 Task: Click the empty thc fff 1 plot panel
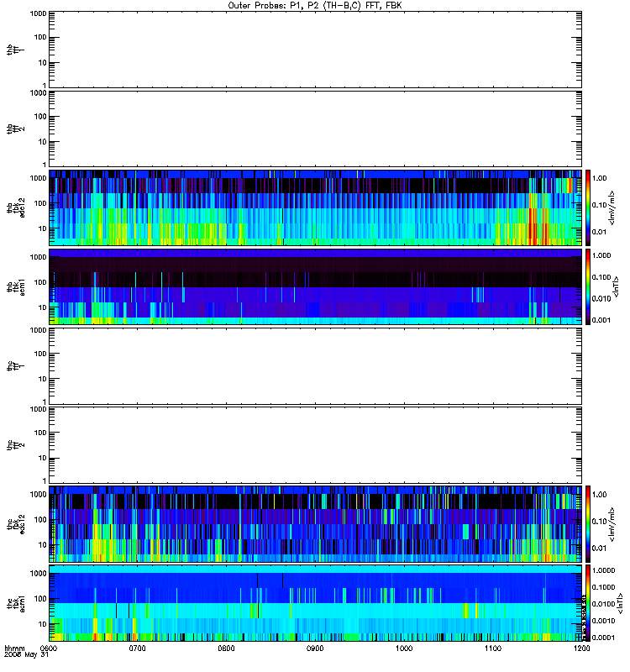316,366
